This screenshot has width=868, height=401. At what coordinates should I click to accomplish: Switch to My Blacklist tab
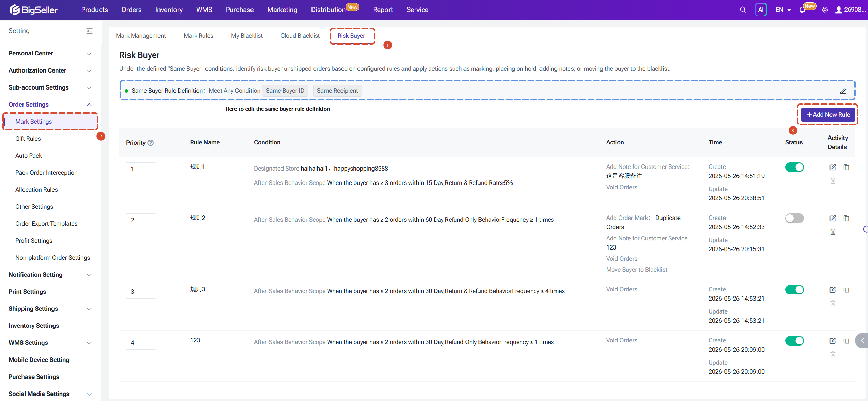[247, 36]
